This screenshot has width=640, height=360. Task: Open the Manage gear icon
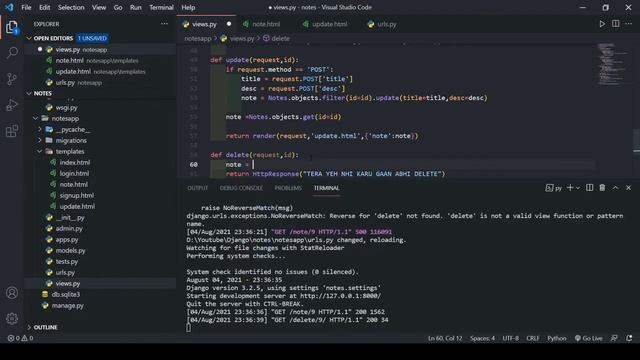click(12, 318)
